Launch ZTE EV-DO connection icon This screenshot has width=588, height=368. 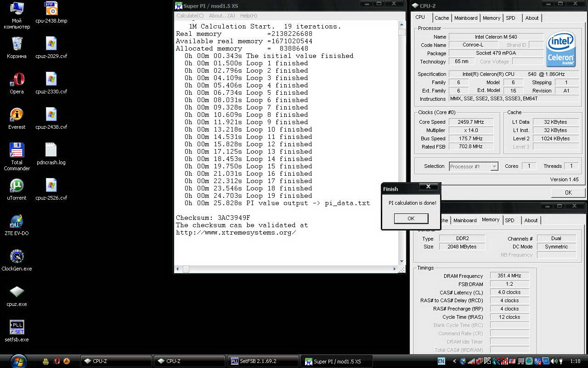[17, 225]
